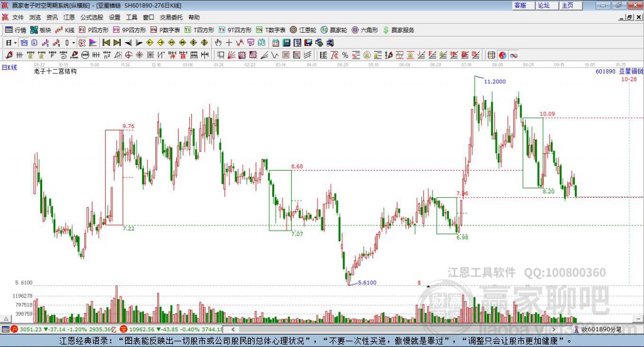Jump to first bar with skip-start icon
The height and width of the screenshot is (347, 644).
[x=106, y=43]
